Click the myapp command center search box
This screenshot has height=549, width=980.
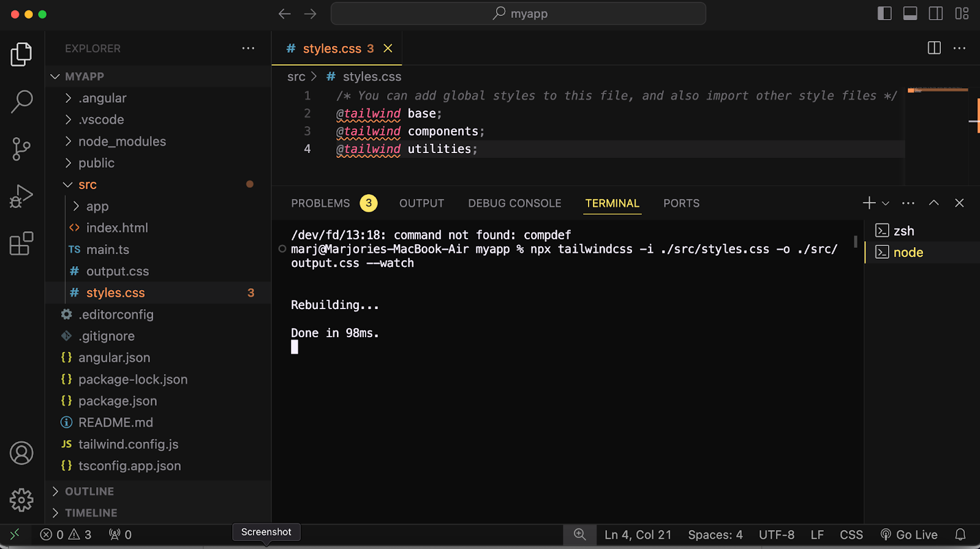click(x=518, y=13)
